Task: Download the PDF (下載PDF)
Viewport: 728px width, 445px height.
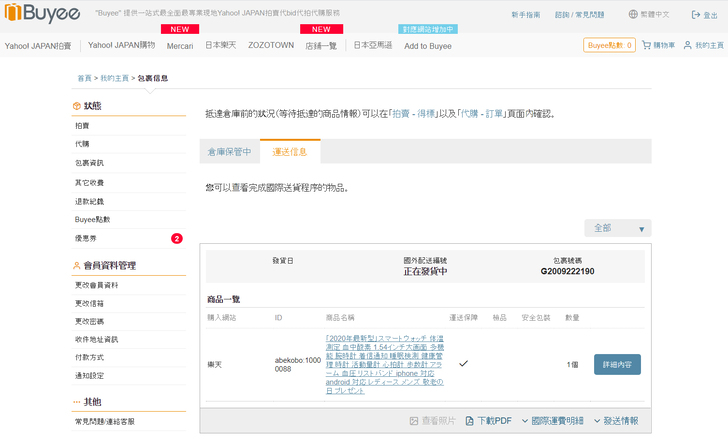Action: pyautogui.click(x=489, y=421)
